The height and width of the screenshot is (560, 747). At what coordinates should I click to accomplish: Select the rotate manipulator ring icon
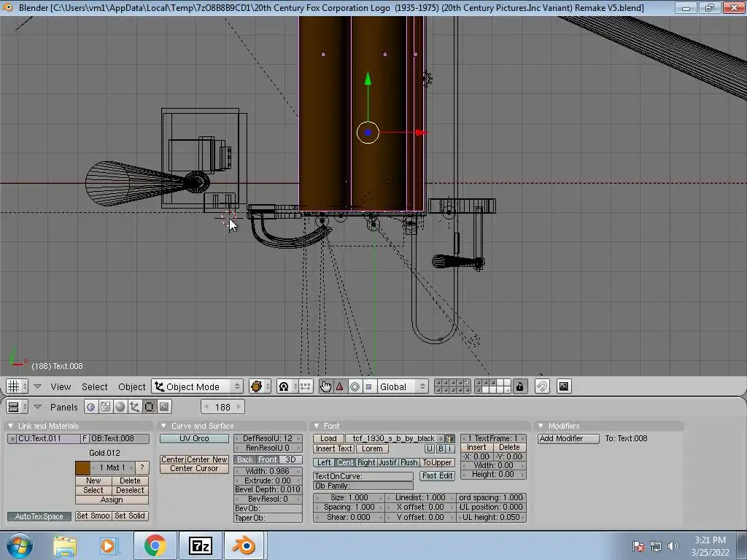[x=355, y=386]
